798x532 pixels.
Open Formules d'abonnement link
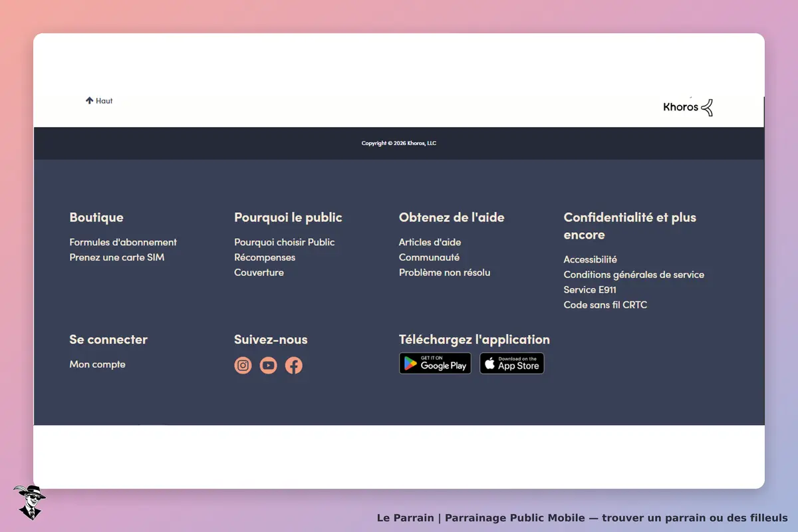point(123,242)
